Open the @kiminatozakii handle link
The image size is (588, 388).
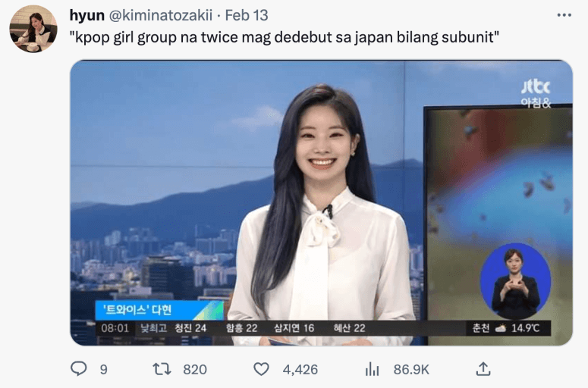161,15
